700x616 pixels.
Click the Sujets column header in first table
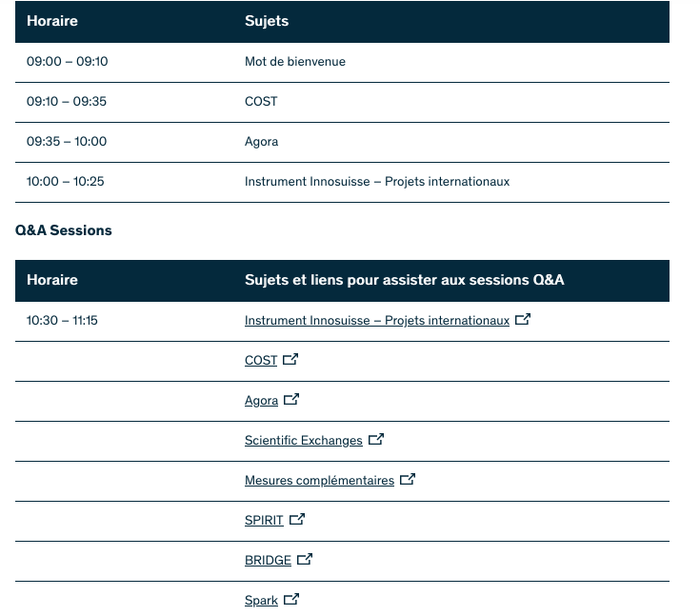(267, 21)
